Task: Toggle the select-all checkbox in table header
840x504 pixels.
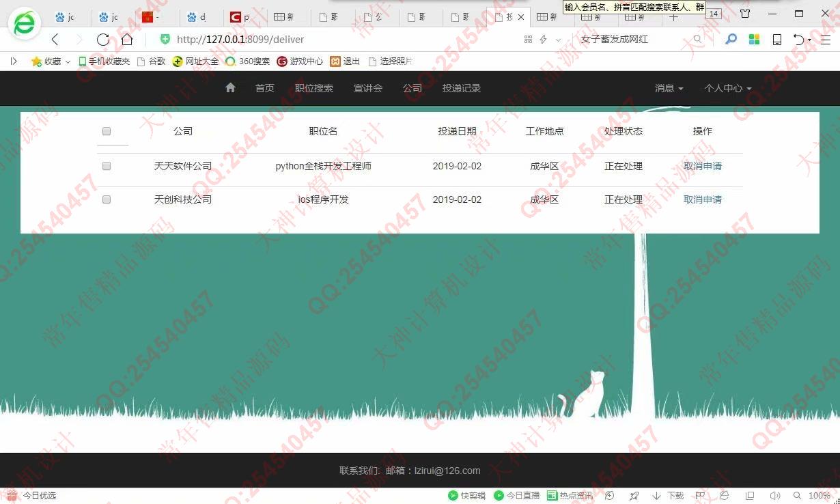Action: click(107, 131)
